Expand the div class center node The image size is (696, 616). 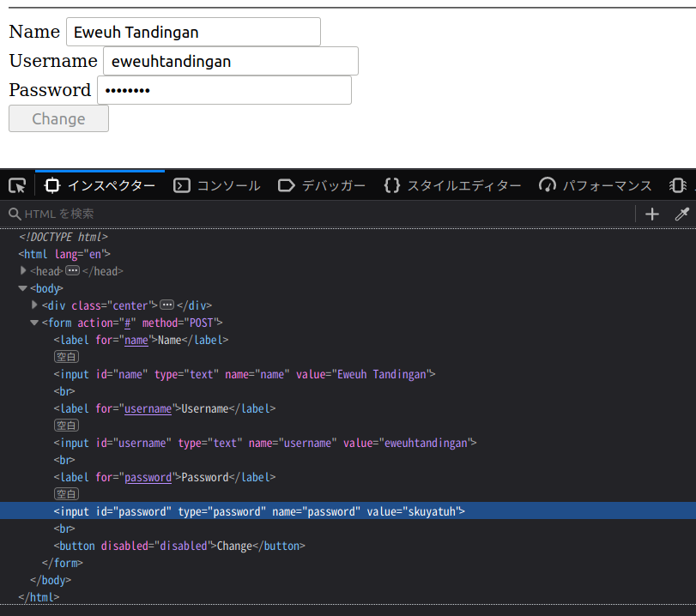pos(34,305)
